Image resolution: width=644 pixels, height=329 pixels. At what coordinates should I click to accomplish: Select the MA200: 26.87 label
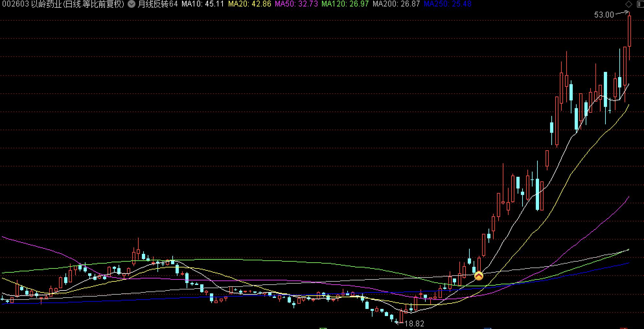click(x=396, y=4)
